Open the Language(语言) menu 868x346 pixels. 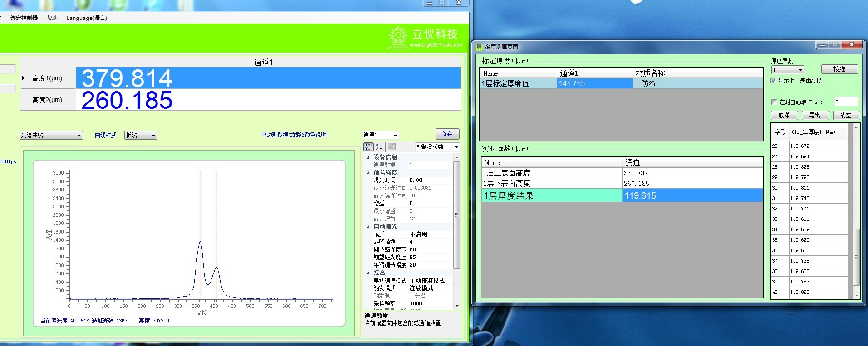pyautogui.click(x=87, y=18)
